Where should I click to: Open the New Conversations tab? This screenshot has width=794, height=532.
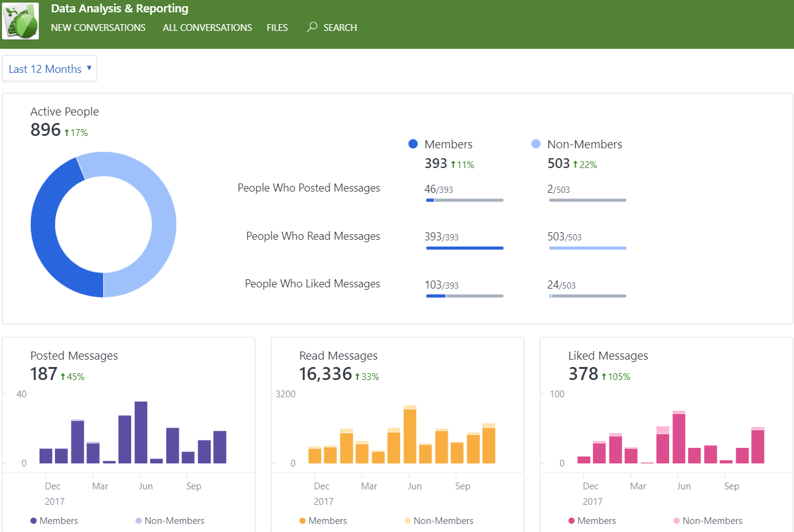[x=98, y=28]
